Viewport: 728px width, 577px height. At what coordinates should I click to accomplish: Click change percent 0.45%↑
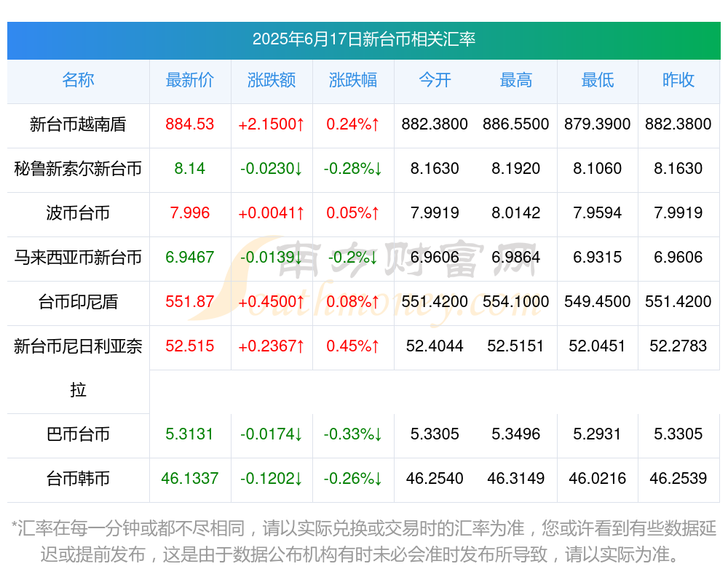click(x=353, y=346)
